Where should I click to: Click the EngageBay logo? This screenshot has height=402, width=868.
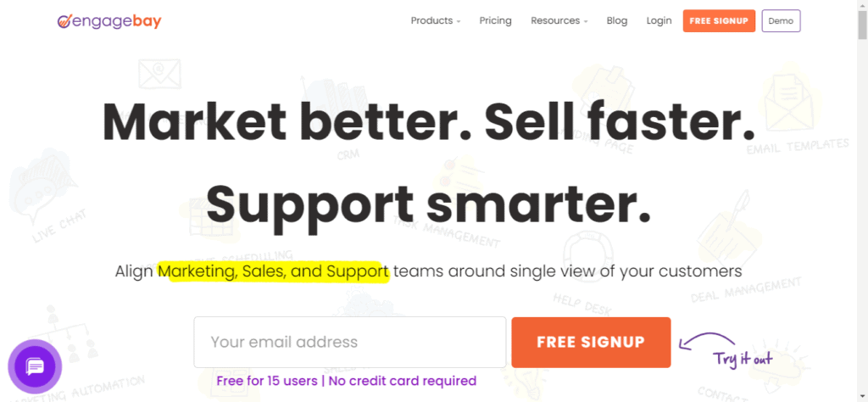(108, 21)
